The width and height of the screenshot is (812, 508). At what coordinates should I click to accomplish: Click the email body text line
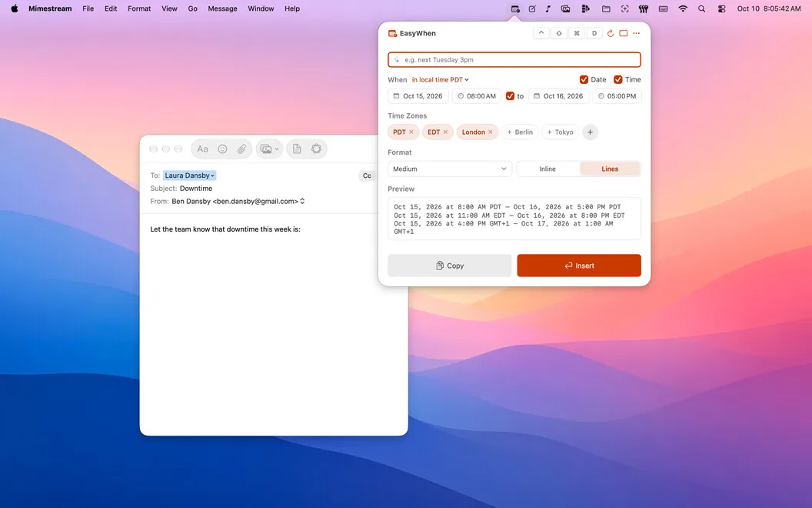pos(225,229)
